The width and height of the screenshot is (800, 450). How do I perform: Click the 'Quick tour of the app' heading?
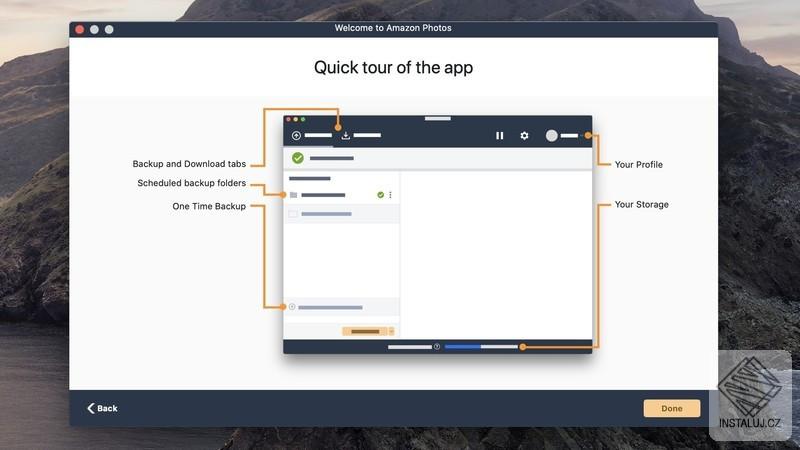pyautogui.click(x=393, y=67)
